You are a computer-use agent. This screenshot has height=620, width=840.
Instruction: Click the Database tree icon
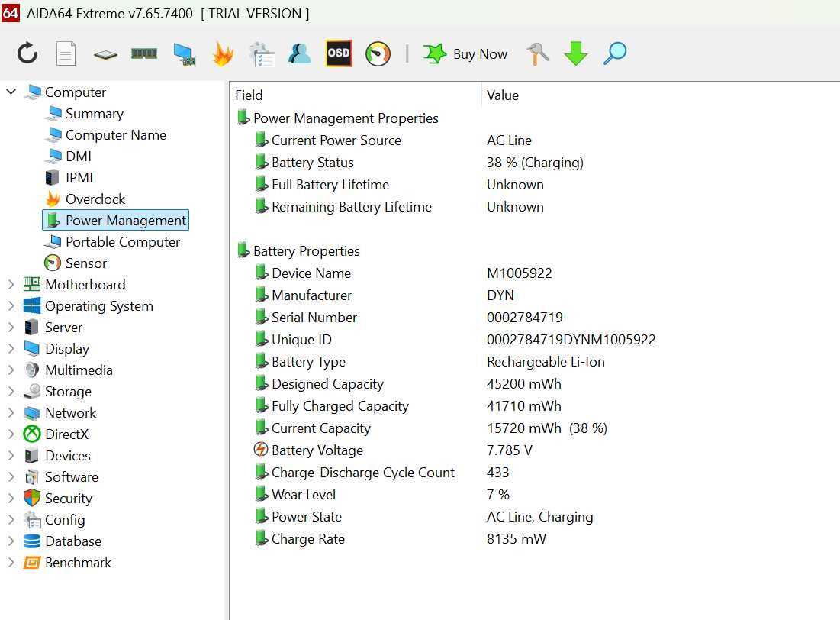31,541
